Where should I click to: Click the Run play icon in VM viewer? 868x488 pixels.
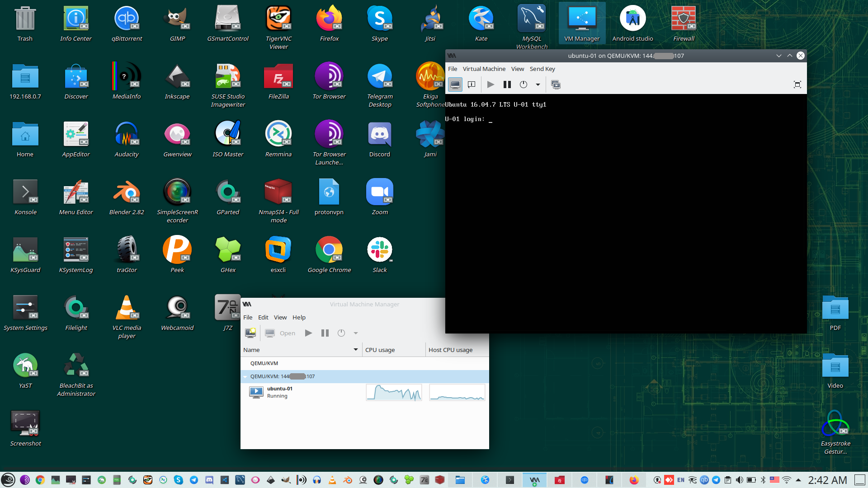491,84
